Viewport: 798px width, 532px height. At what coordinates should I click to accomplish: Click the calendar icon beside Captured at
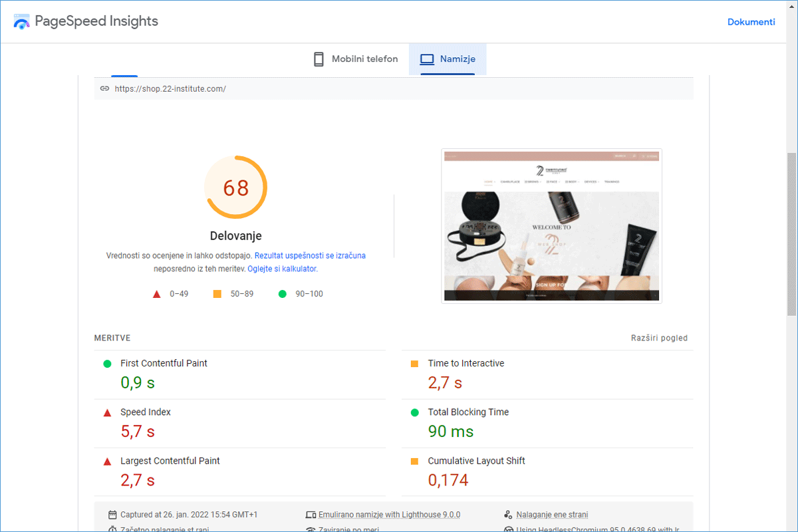[112, 515]
